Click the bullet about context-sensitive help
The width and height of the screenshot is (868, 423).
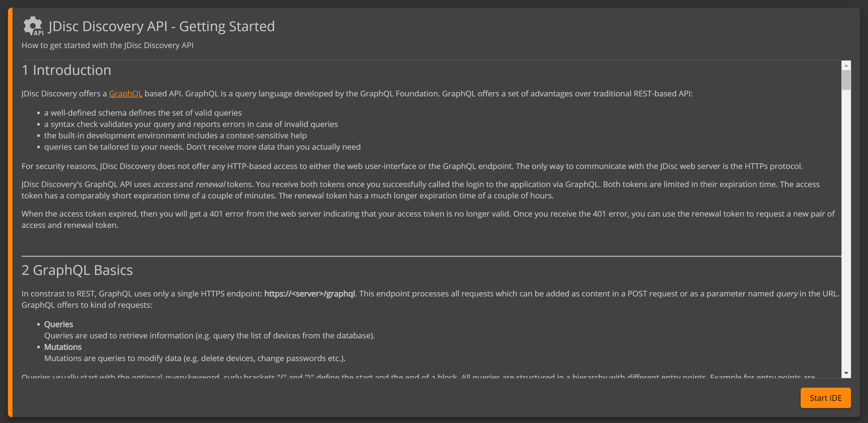coord(175,135)
